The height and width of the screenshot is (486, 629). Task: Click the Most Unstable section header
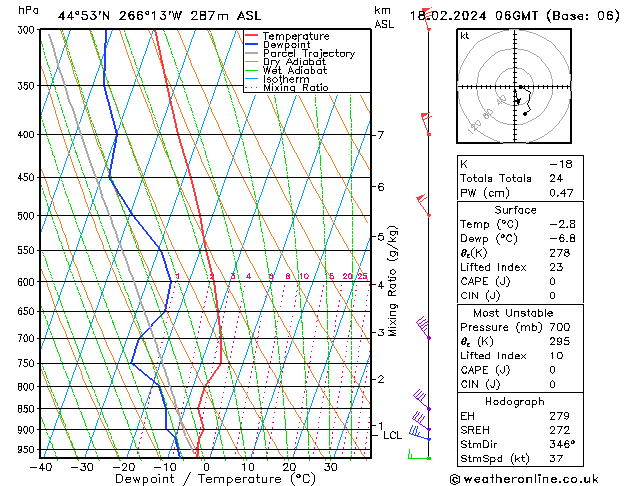click(513, 313)
